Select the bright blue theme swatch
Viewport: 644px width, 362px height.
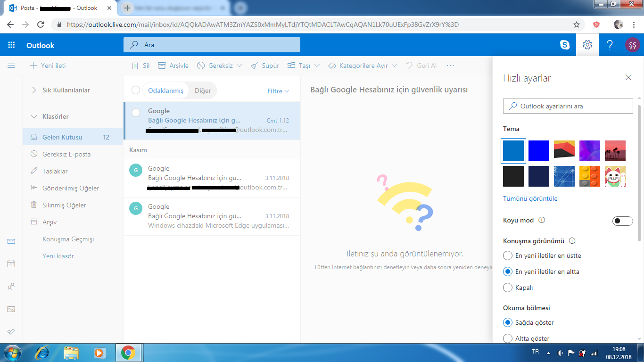539,151
